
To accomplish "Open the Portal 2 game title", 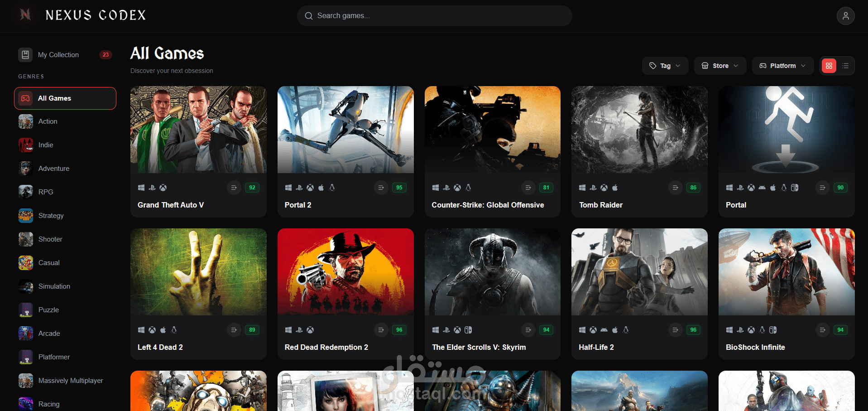I will point(298,205).
